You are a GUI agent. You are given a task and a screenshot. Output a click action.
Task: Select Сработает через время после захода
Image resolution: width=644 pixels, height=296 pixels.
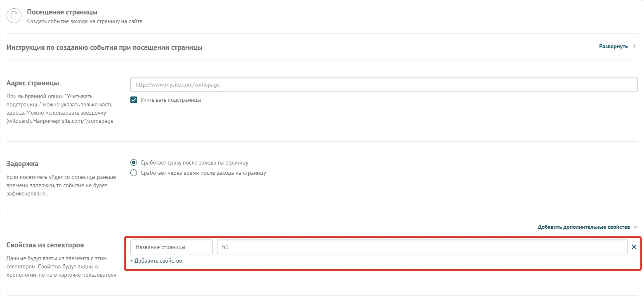[x=134, y=173]
